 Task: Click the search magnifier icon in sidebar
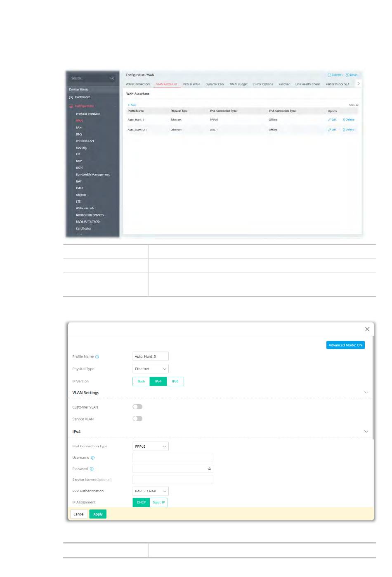[x=112, y=78]
